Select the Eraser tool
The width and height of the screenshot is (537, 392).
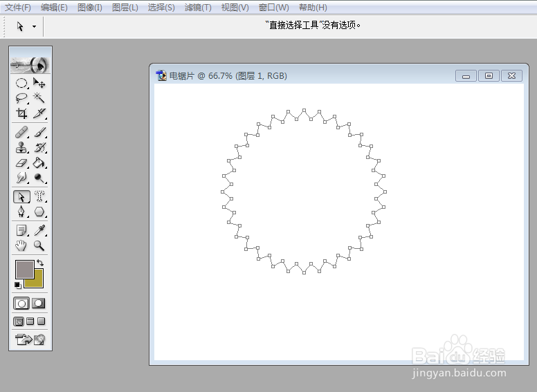point(21,163)
